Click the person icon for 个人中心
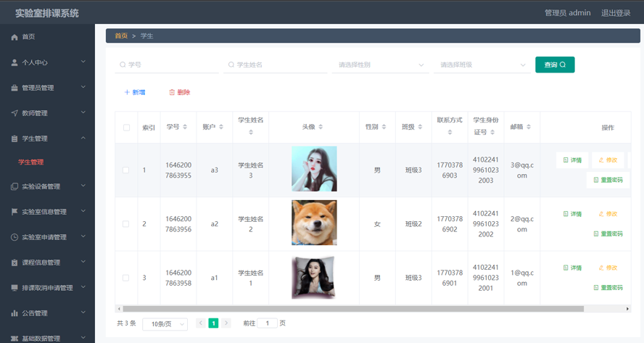 (15, 62)
